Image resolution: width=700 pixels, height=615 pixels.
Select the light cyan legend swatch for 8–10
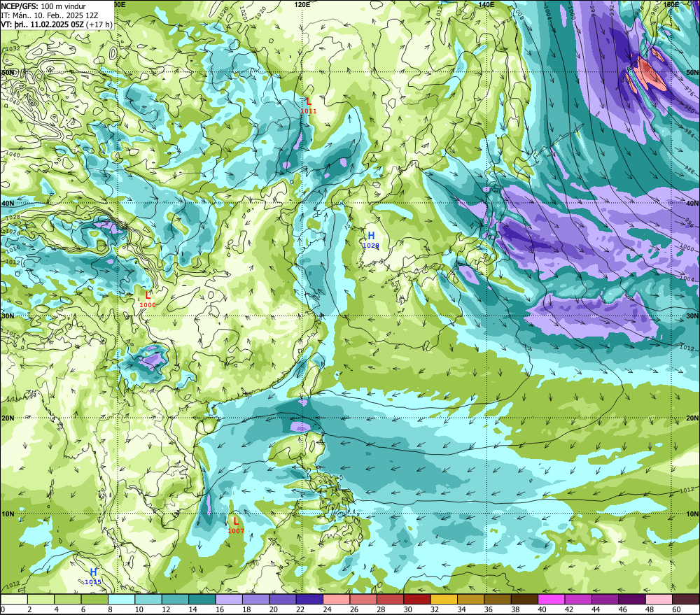[x=121, y=600]
